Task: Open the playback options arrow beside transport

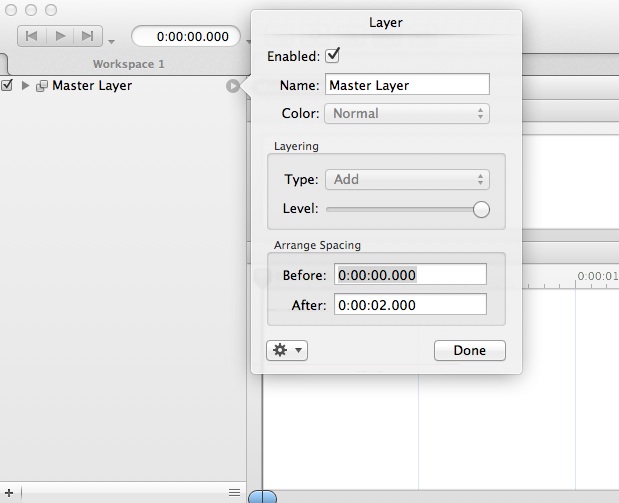Action: click(x=111, y=41)
